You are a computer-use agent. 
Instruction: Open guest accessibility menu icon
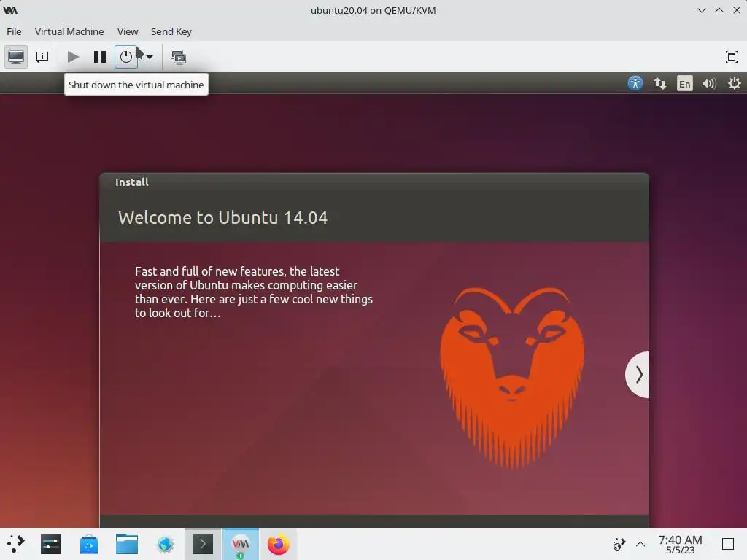(635, 83)
